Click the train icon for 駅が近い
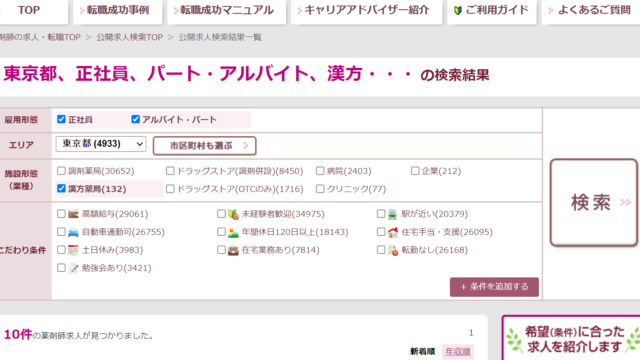 click(x=392, y=214)
